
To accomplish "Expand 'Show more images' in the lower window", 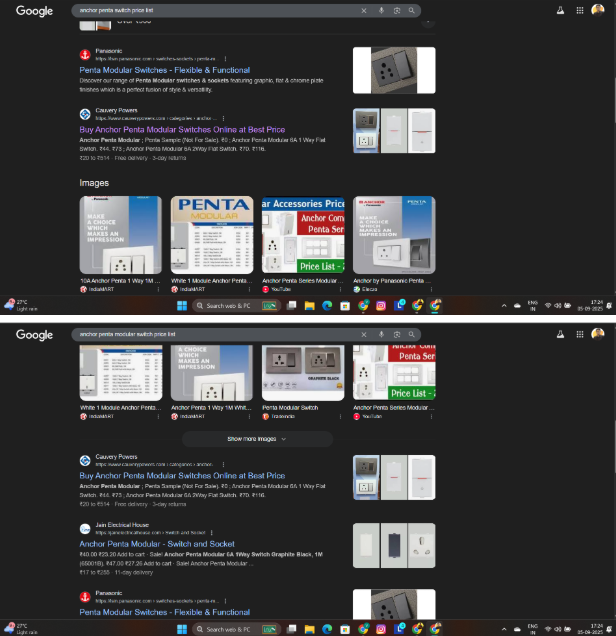I will point(258,439).
